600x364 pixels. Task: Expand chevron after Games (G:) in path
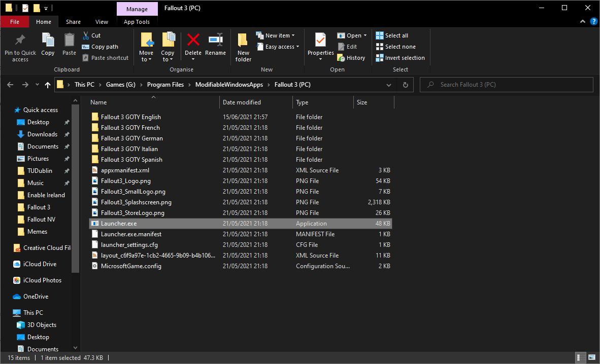[x=141, y=85]
